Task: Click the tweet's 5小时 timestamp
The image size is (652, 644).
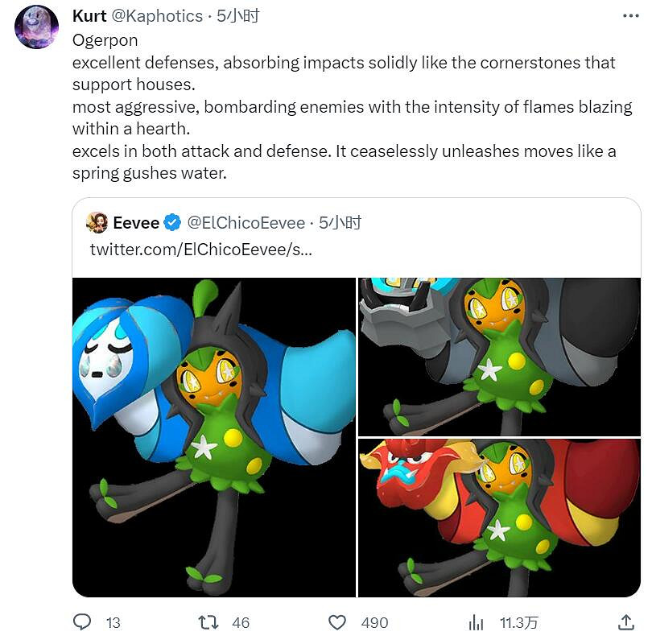Action: point(237,17)
